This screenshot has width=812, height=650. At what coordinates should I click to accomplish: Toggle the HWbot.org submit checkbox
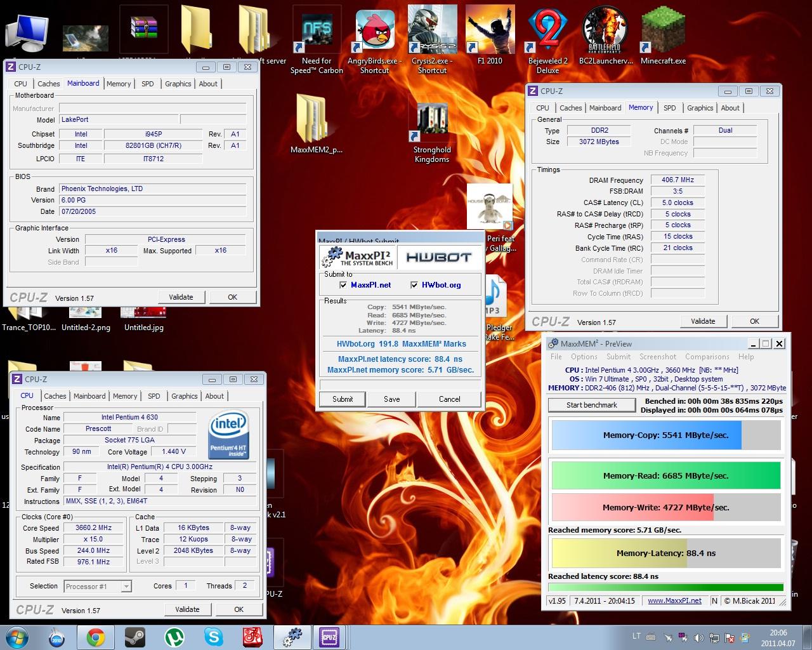[414, 285]
